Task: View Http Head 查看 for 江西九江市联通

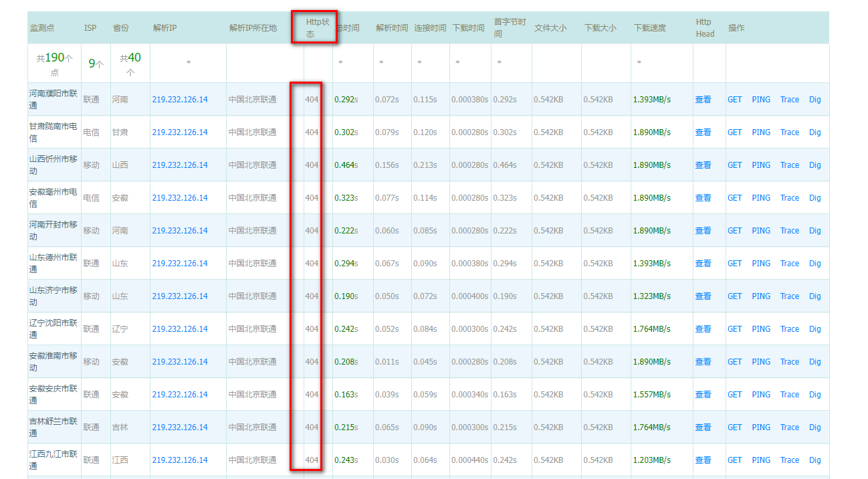Action: 703,460
